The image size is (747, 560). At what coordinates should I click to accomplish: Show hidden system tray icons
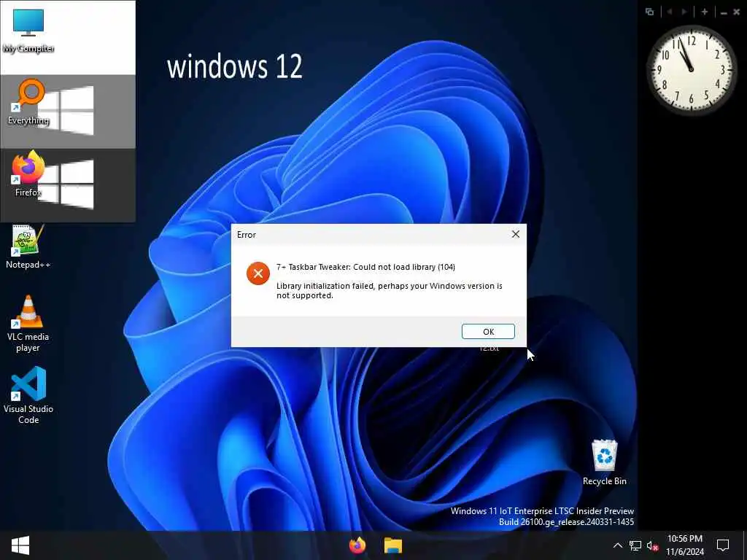(617, 545)
